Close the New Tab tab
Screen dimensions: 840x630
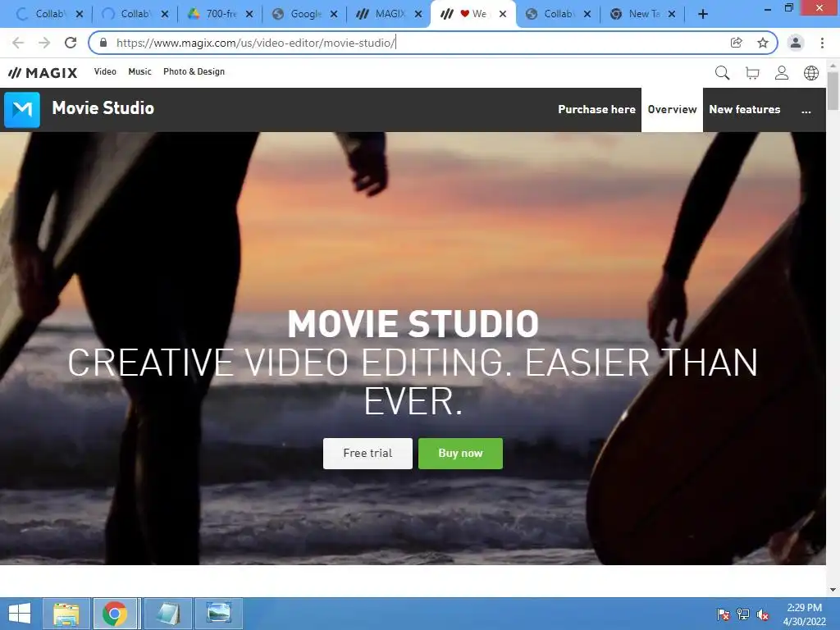(x=672, y=15)
